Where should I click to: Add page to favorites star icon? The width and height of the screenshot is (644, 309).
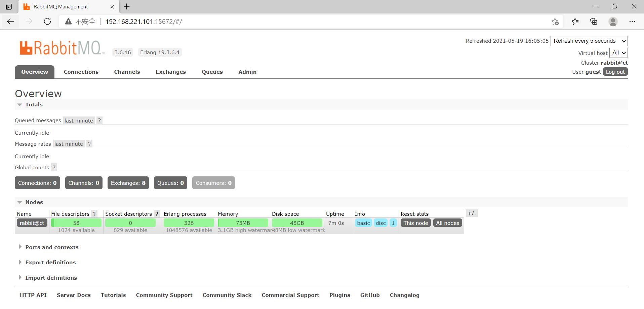555,22
